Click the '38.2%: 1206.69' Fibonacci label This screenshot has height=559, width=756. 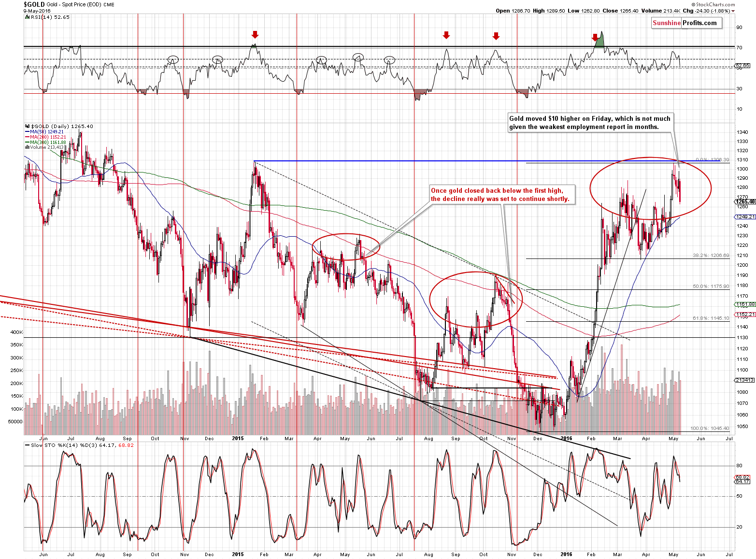711,255
